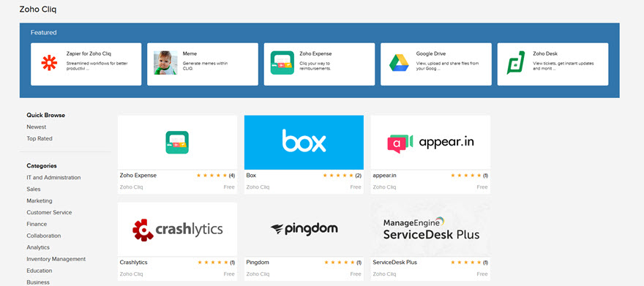
Task: Filter by Business category
Action: point(38,282)
